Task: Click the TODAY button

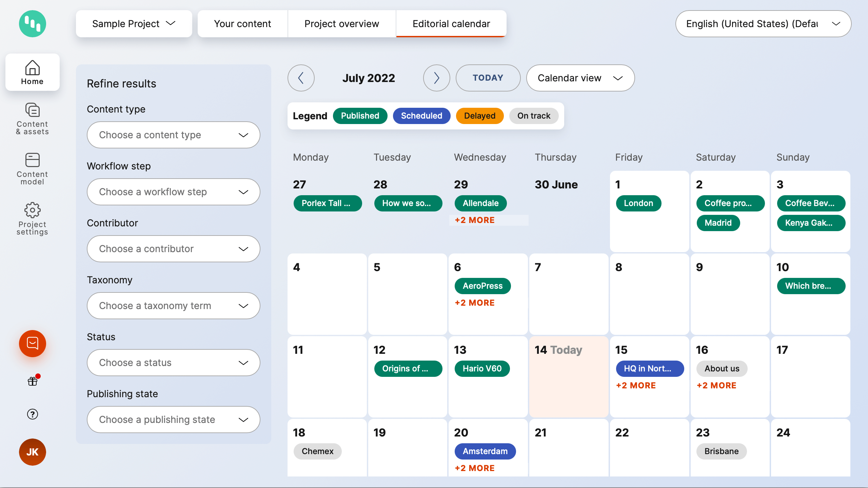Action: [x=488, y=78]
